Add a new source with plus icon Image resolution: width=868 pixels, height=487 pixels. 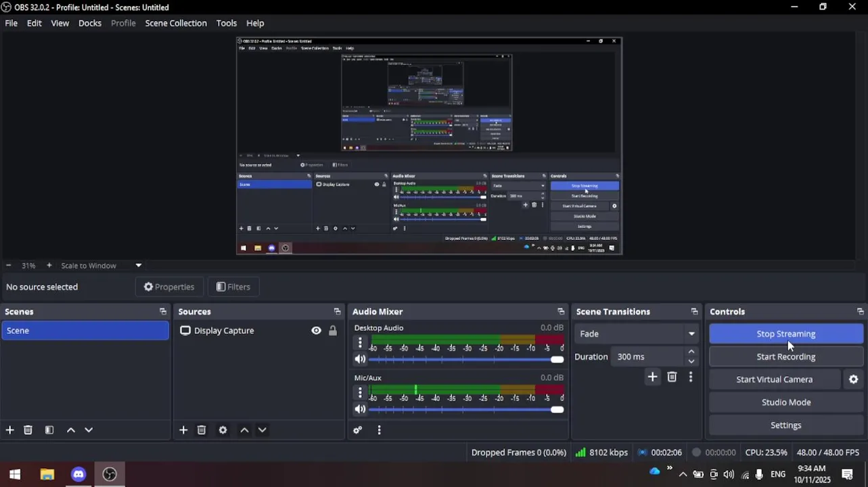tap(183, 430)
